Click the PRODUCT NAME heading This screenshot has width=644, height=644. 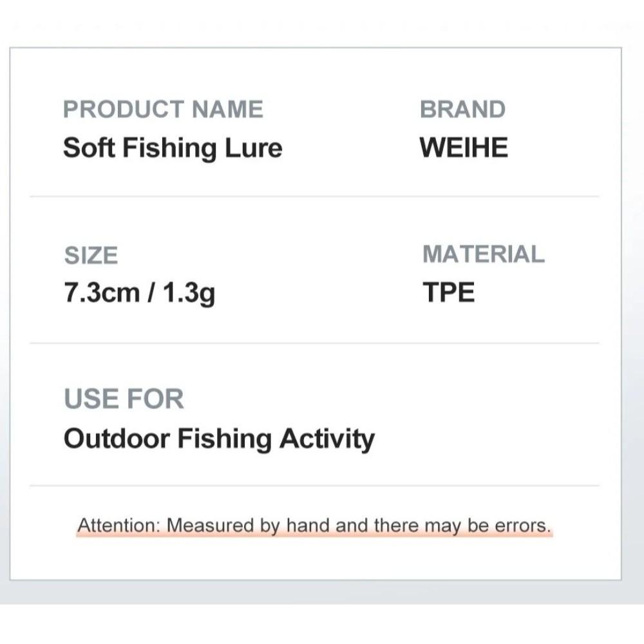[x=163, y=109]
